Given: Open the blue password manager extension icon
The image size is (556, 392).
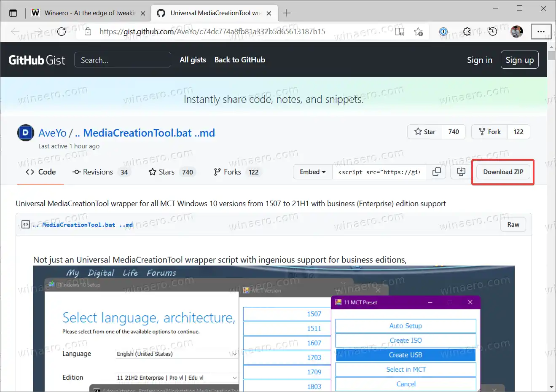Looking at the screenshot, I should 443,32.
